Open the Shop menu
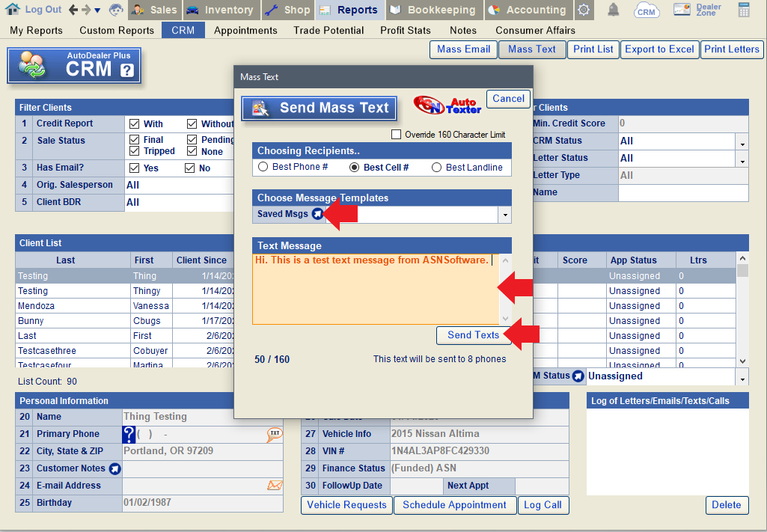Viewport: 767px width, 532px height. [x=289, y=10]
